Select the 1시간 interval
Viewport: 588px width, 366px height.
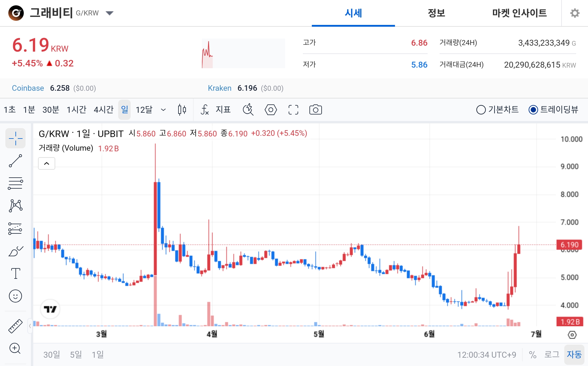pos(77,110)
